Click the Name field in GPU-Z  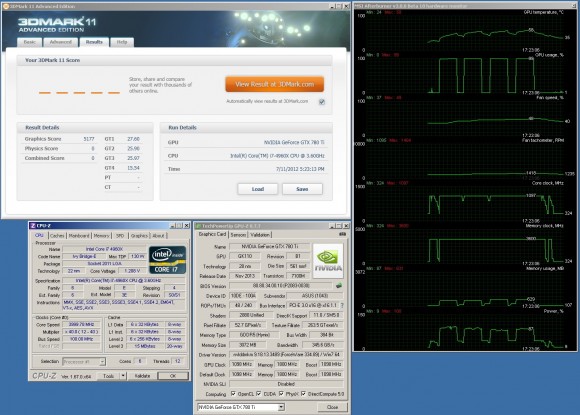pyautogui.click(x=270, y=246)
